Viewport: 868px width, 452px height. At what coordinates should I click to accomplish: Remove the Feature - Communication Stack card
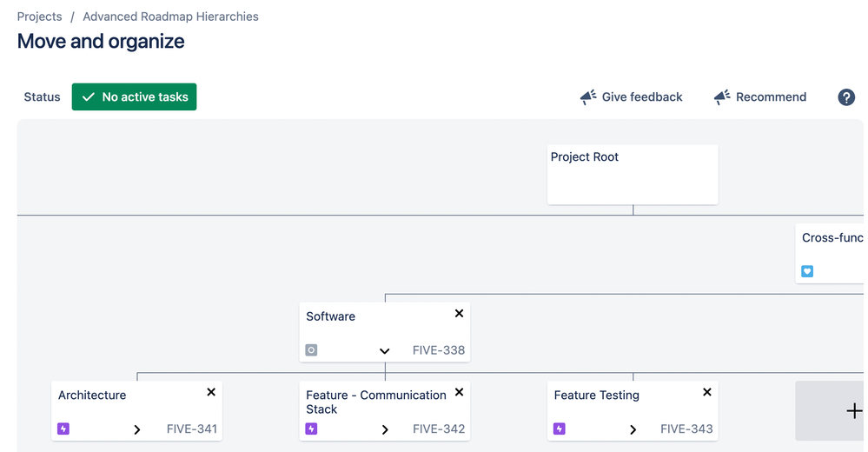click(459, 392)
